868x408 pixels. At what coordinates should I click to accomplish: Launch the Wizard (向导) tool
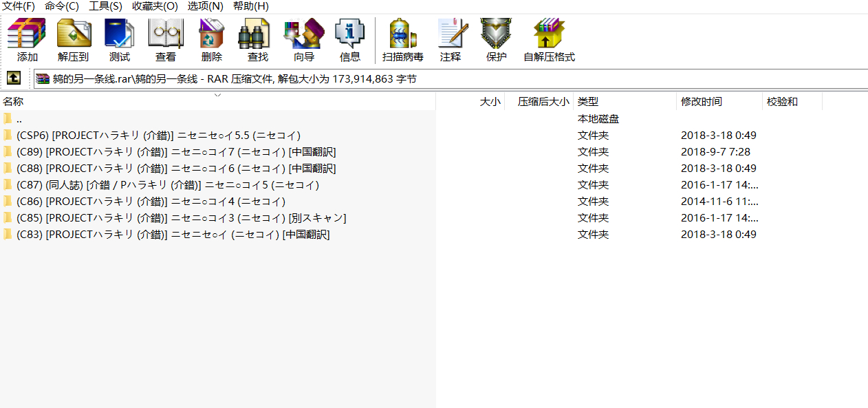[x=303, y=34]
